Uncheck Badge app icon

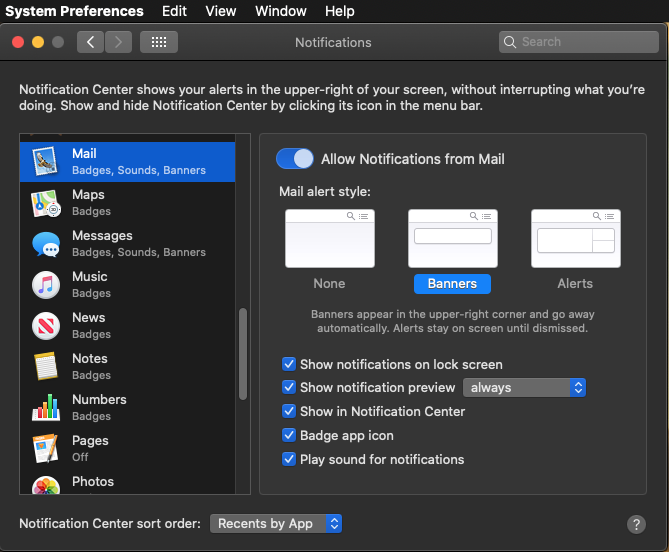289,435
